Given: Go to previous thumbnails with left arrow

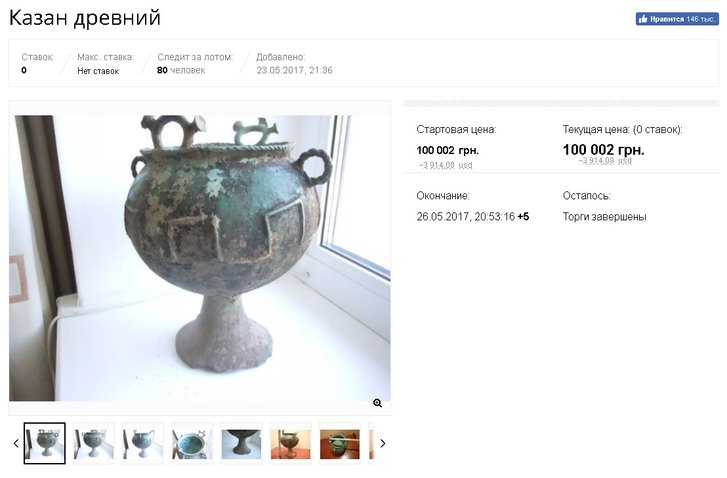Looking at the screenshot, I should (x=16, y=443).
